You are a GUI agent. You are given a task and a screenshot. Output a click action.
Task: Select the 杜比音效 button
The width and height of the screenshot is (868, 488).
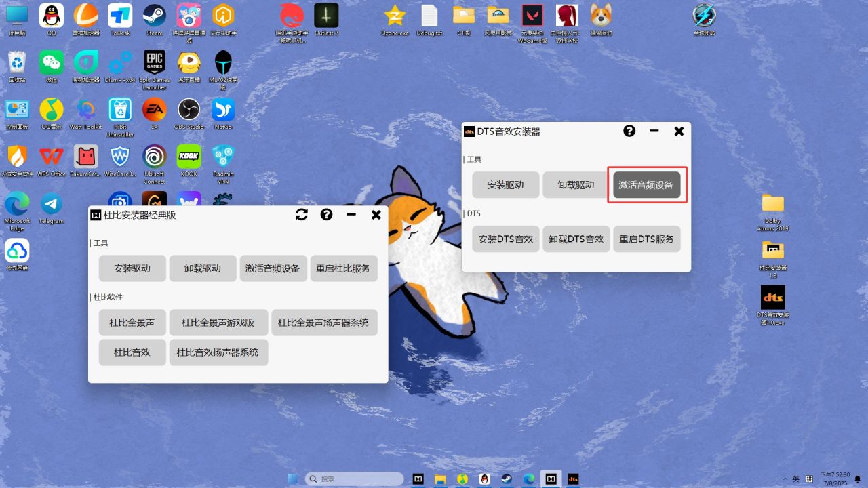[x=132, y=352]
